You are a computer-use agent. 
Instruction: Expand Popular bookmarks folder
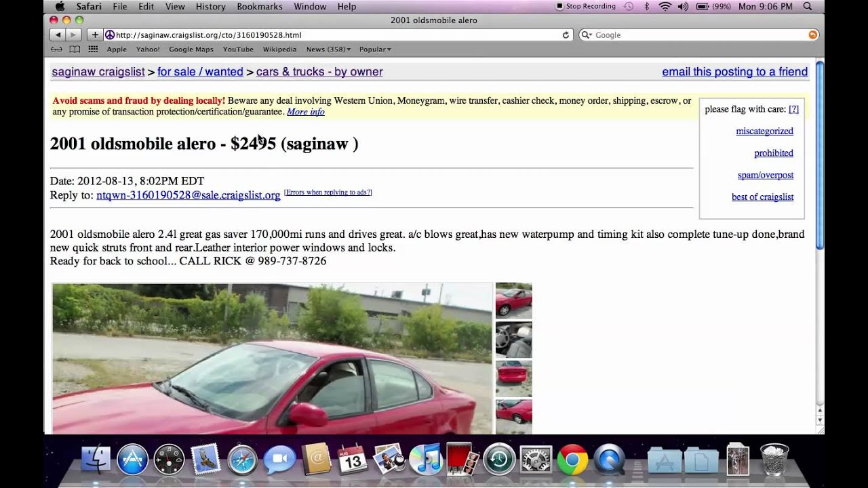[x=374, y=49]
